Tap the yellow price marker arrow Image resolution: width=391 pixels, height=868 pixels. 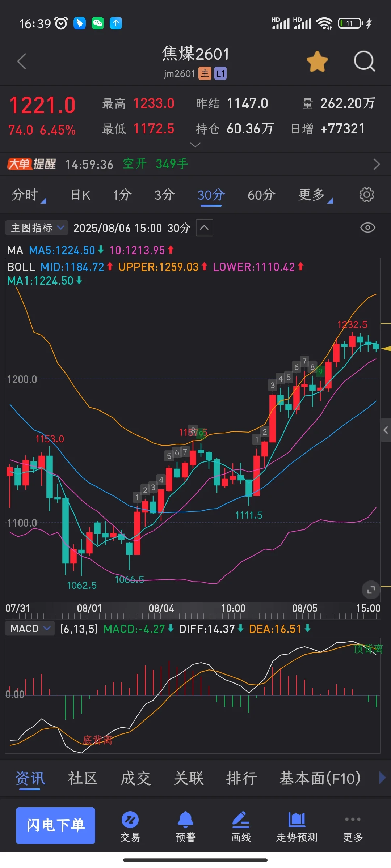[x=387, y=349]
